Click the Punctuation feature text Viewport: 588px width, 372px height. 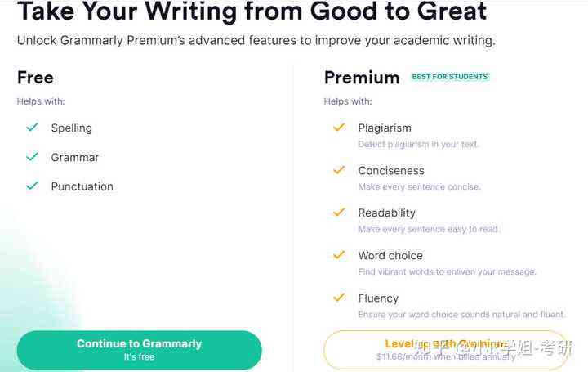[x=82, y=186]
